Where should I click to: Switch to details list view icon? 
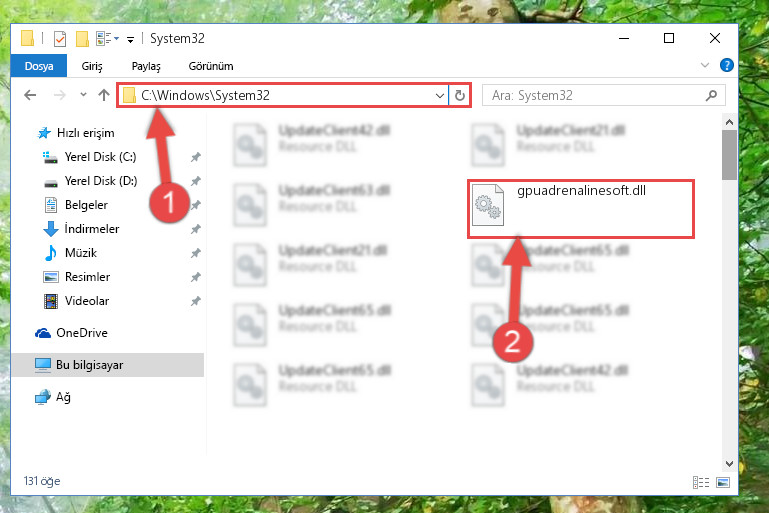(x=701, y=482)
